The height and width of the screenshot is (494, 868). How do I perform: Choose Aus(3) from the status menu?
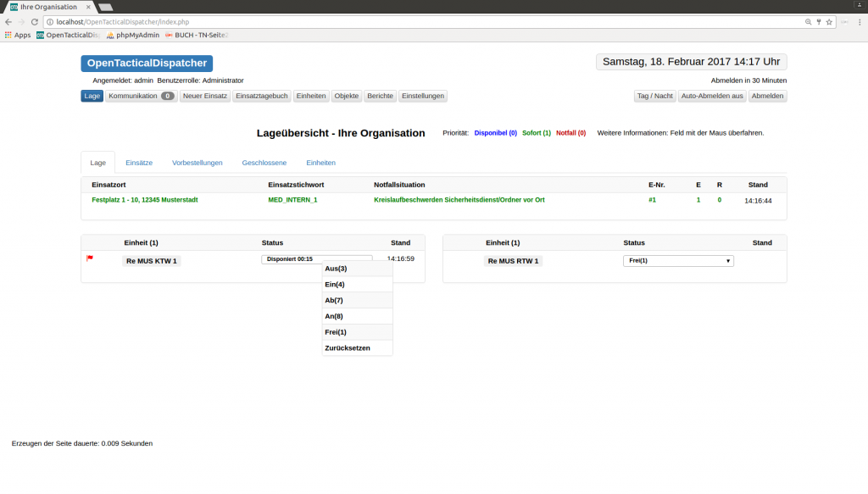[357, 269]
